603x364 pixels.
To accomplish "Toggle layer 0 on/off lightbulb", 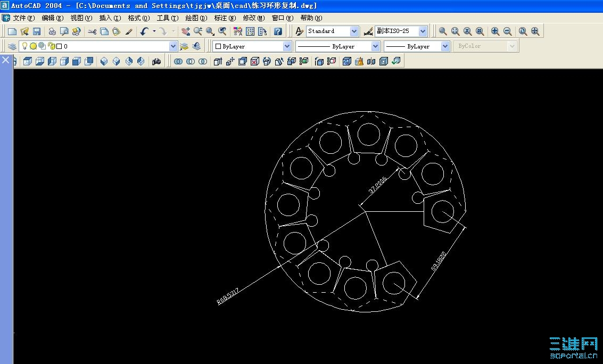I will 24,46.
